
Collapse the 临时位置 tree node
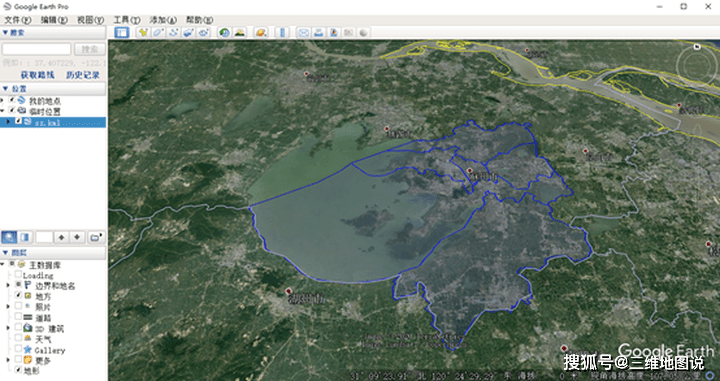(2, 111)
